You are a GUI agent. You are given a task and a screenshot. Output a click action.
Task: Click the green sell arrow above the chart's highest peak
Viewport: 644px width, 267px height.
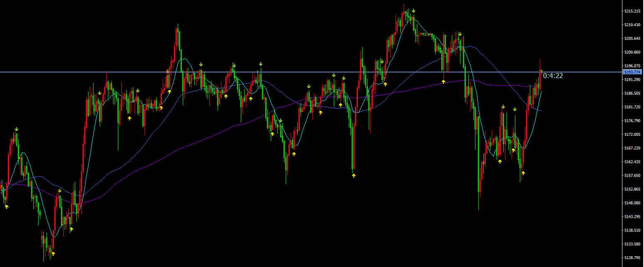point(414,11)
